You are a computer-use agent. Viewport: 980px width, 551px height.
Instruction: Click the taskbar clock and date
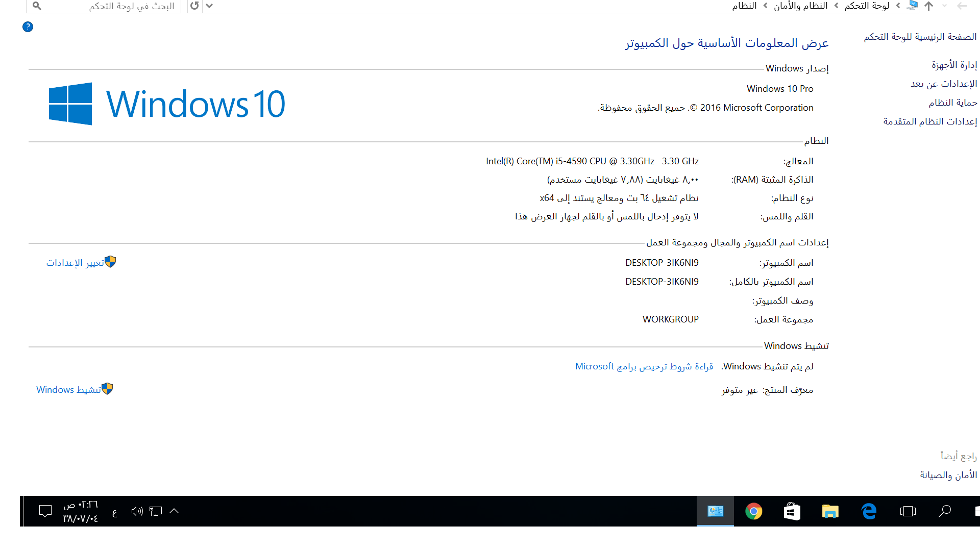(80, 511)
